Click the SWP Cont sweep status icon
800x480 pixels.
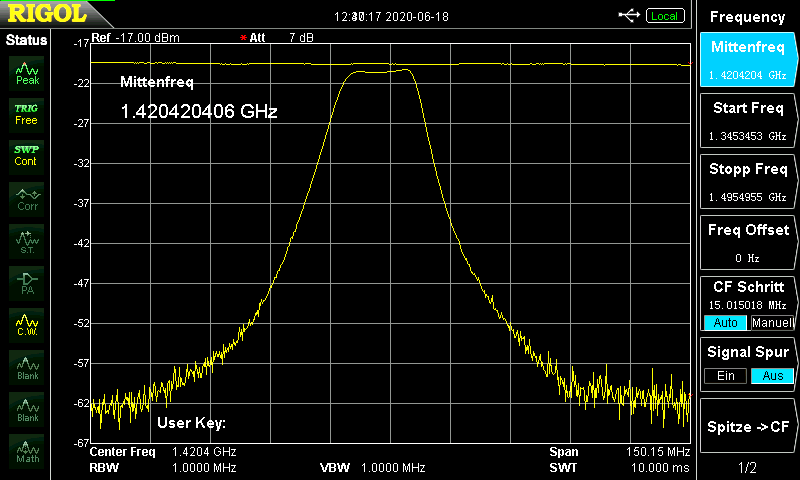tap(27, 157)
